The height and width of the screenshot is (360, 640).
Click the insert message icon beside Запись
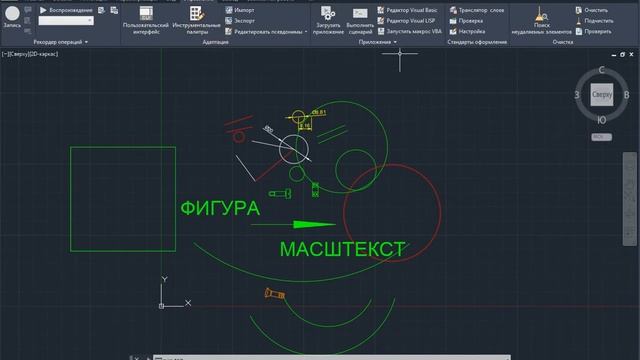click(28, 10)
